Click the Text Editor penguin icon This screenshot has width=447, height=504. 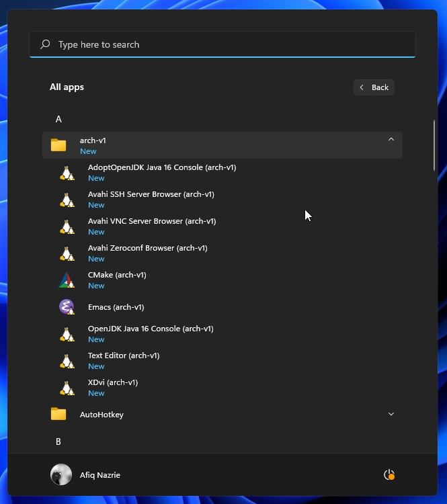pyautogui.click(x=67, y=362)
